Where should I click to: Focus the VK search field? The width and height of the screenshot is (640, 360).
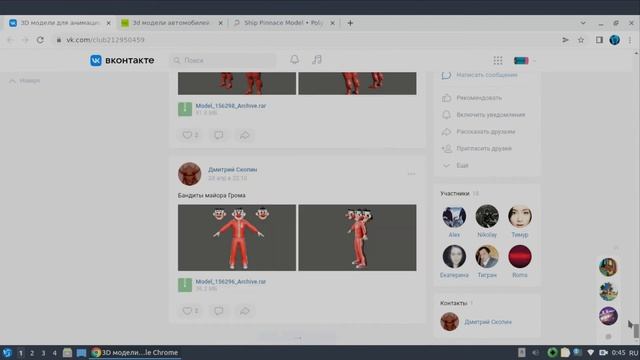pyautogui.click(x=223, y=60)
